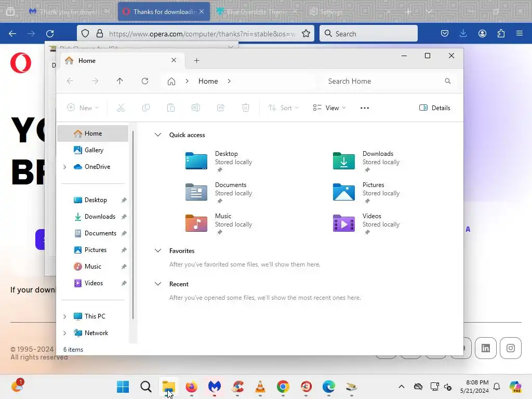The image size is (532, 399).
Task: Click the Firefox back arrow
Action: point(12,34)
